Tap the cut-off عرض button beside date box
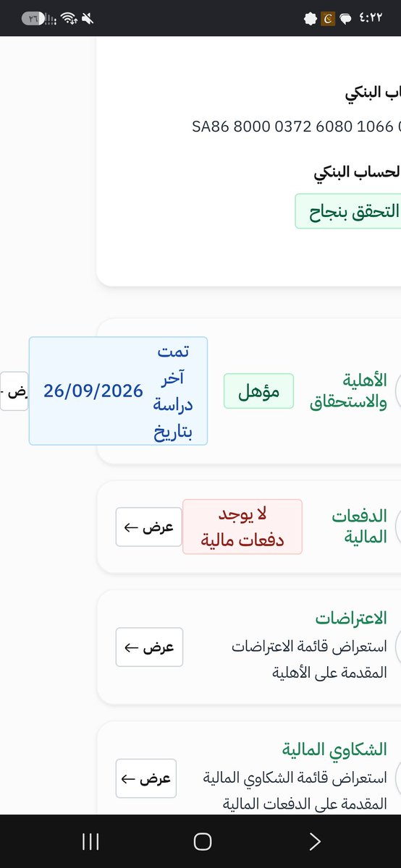This screenshot has height=868, width=401. pyautogui.click(x=14, y=391)
